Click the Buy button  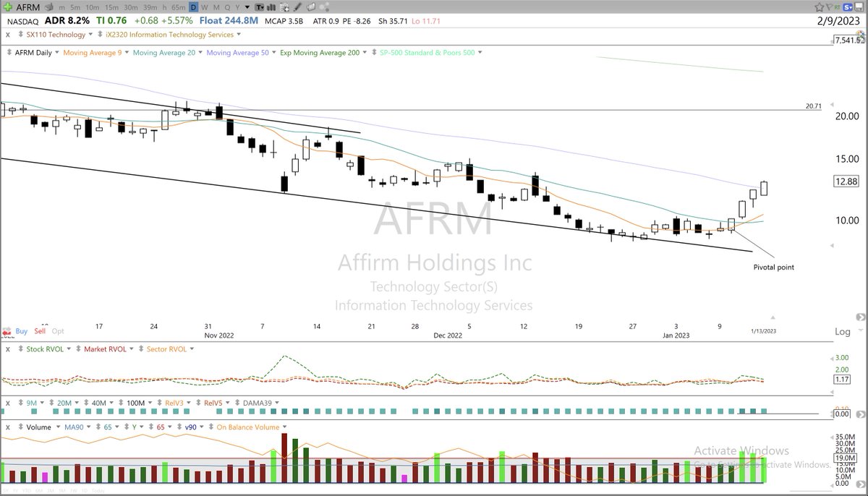22,331
